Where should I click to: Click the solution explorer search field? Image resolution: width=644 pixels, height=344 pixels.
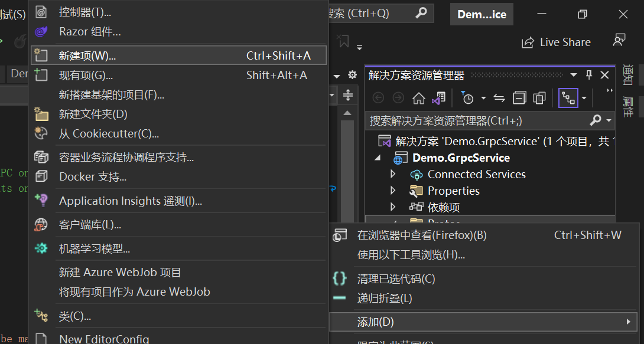pyautogui.click(x=477, y=120)
